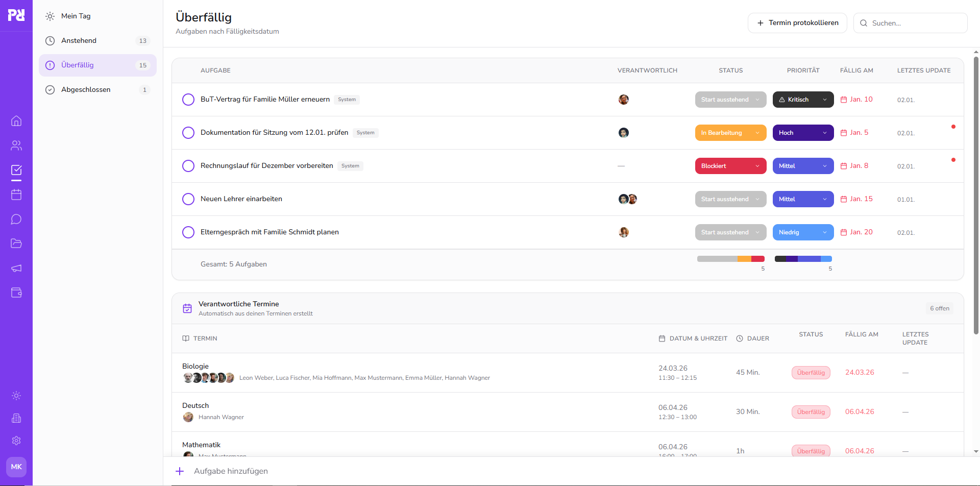The height and width of the screenshot is (486, 980).
Task: Open the wallet icon in the sidebar
Action: pyautogui.click(x=16, y=293)
